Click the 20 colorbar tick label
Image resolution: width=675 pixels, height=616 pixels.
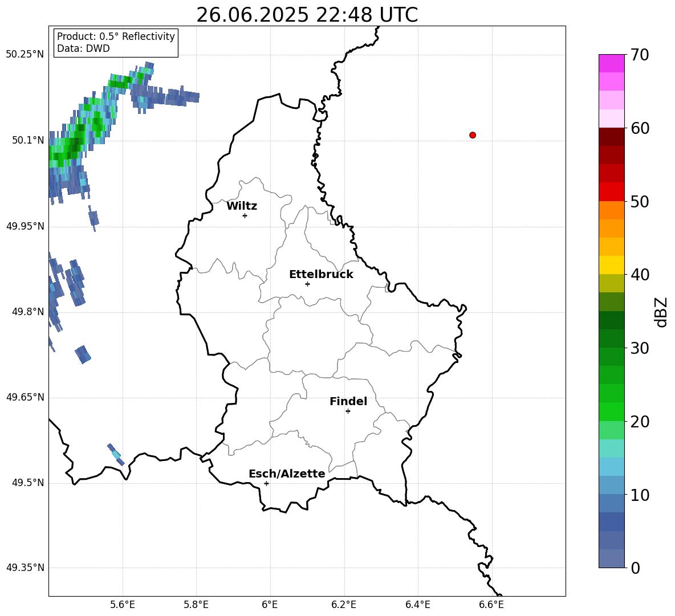640,422
